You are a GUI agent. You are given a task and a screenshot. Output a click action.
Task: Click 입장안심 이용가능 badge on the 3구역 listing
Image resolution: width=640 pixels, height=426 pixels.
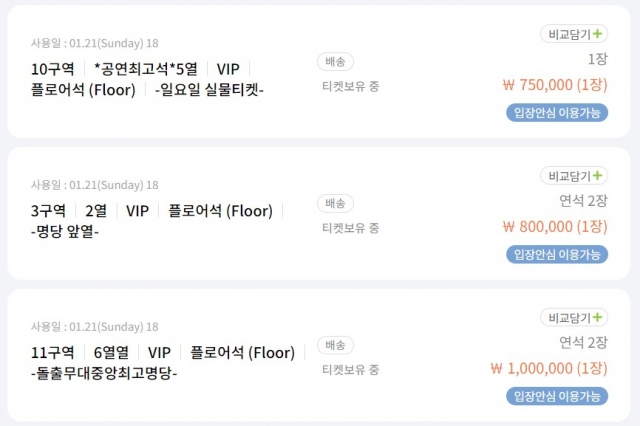pyautogui.click(x=557, y=255)
